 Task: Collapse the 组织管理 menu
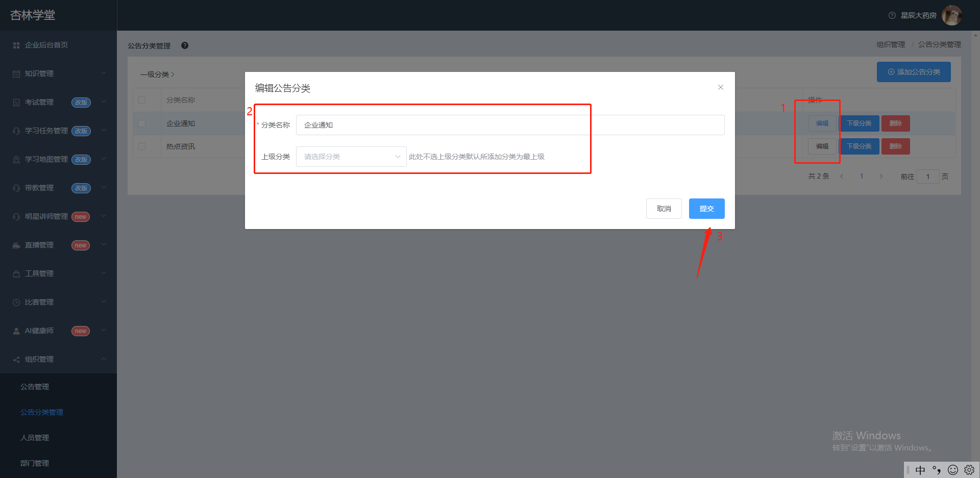(104, 359)
